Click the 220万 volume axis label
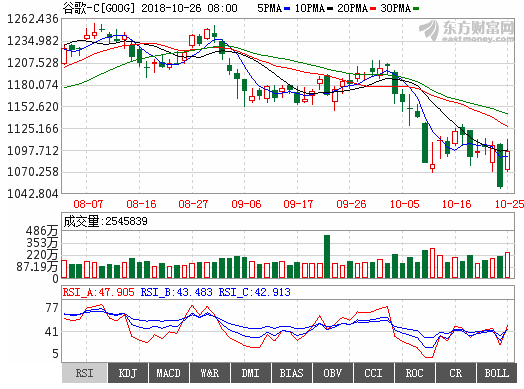Viewport: 524px width, 389px height. click(42, 255)
